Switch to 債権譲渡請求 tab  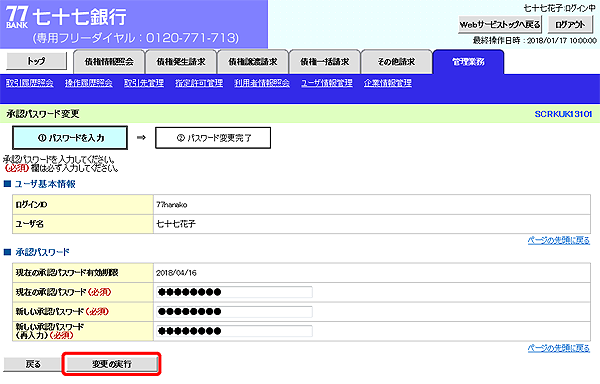(253, 62)
